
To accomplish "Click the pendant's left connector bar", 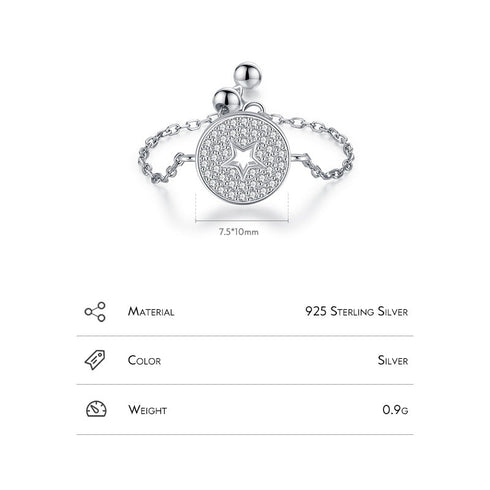I will pyautogui.click(x=188, y=156).
